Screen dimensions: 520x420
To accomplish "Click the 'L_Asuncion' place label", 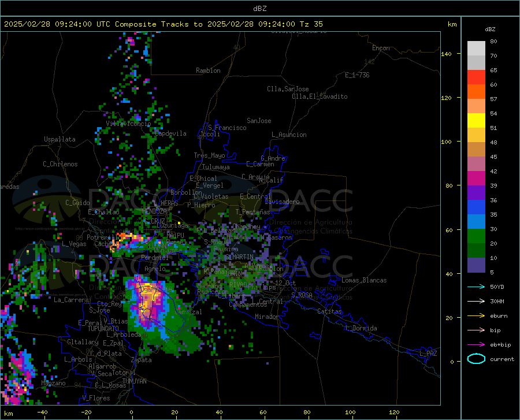I will [289, 135].
